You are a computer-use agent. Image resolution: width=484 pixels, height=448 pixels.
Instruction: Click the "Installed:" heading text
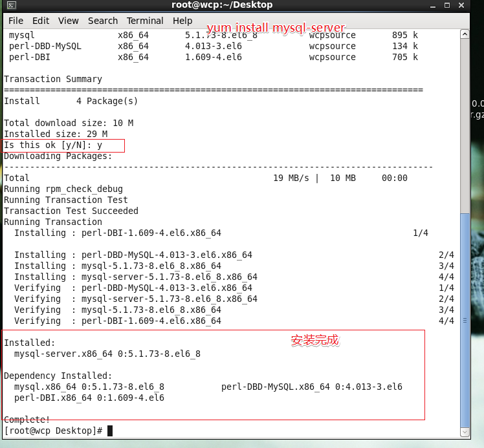29,343
